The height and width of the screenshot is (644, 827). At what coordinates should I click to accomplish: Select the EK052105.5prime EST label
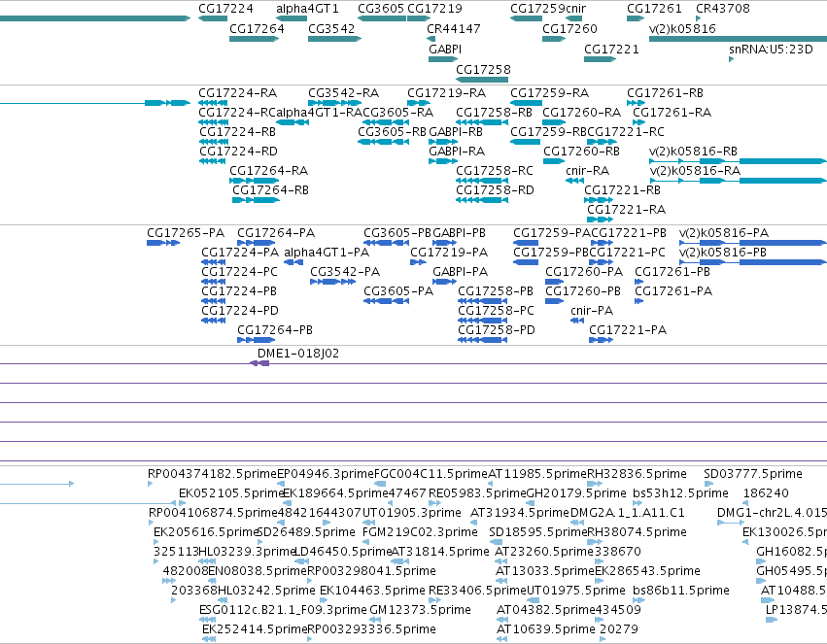(231, 493)
